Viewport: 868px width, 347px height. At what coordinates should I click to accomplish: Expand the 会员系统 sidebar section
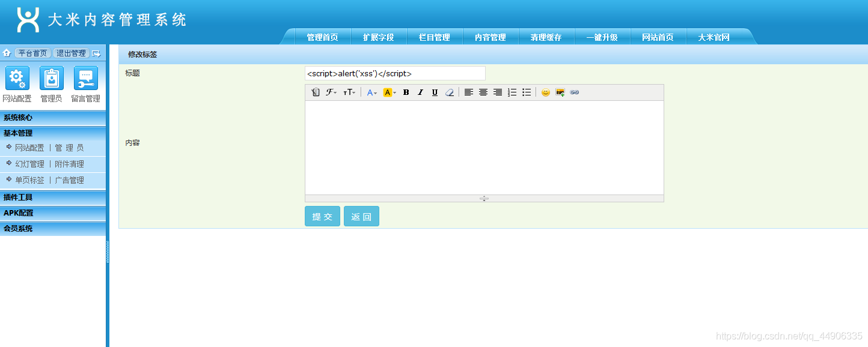53,229
